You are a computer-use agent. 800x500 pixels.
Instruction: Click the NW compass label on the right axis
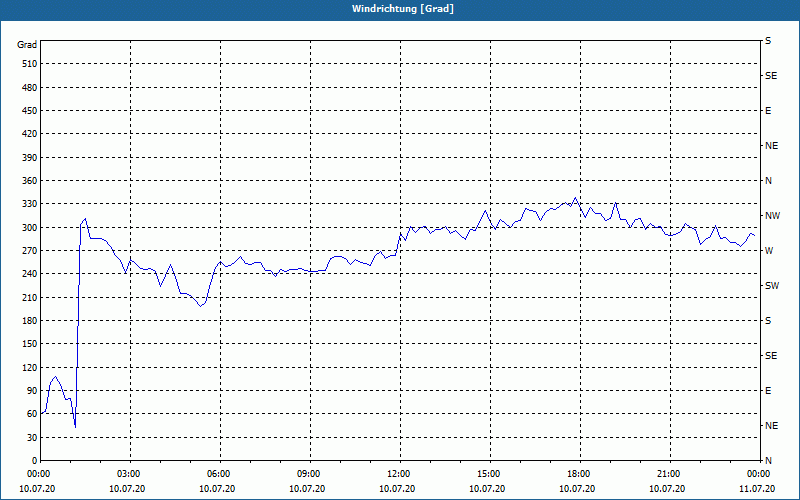click(x=772, y=216)
